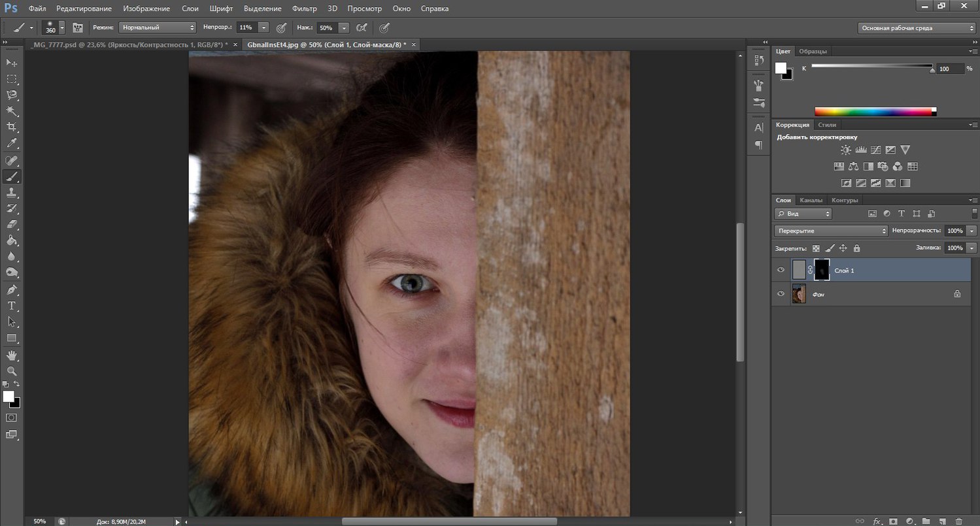This screenshot has width=980, height=526.
Task: Select the Brush tool in toolbox
Action: click(12, 176)
